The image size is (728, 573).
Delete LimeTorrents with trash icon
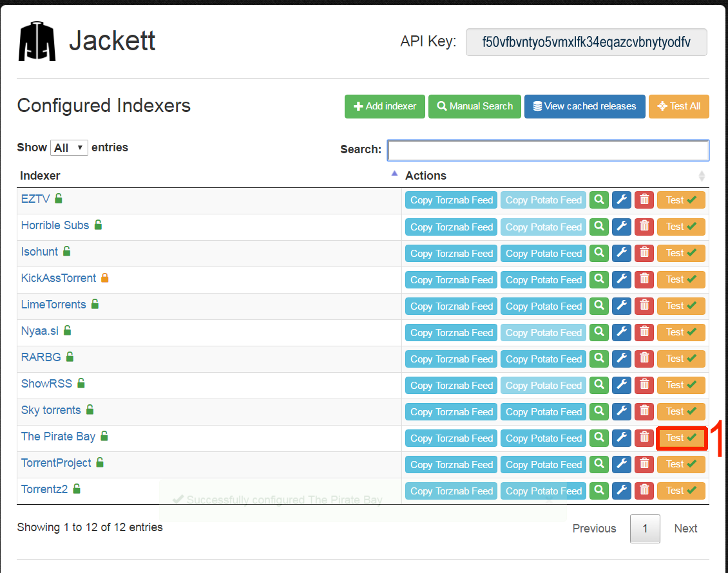[644, 306]
